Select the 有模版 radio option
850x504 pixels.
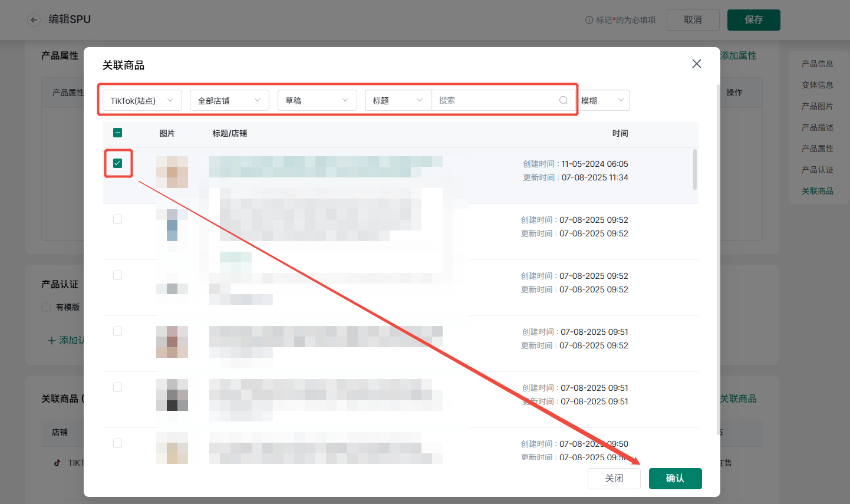tap(46, 307)
